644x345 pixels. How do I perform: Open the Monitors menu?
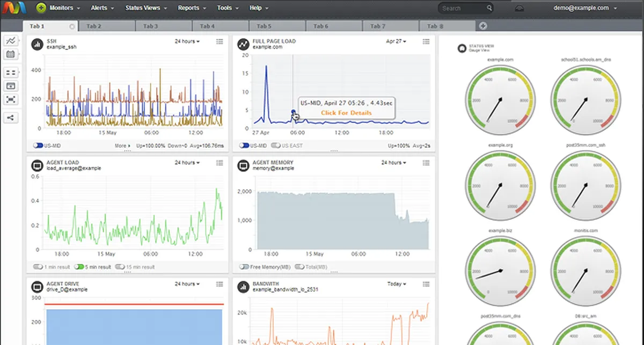coord(64,8)
